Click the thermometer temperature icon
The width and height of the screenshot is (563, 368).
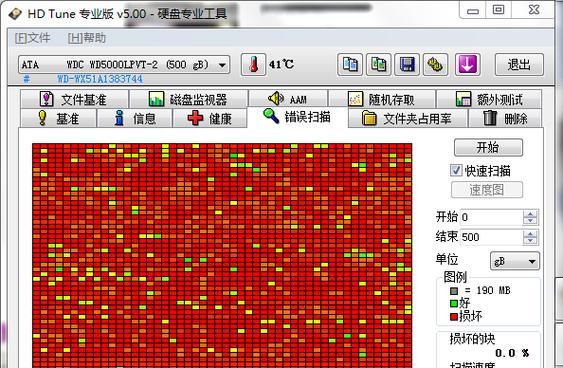pyautogui.click(x=253, y=65)
